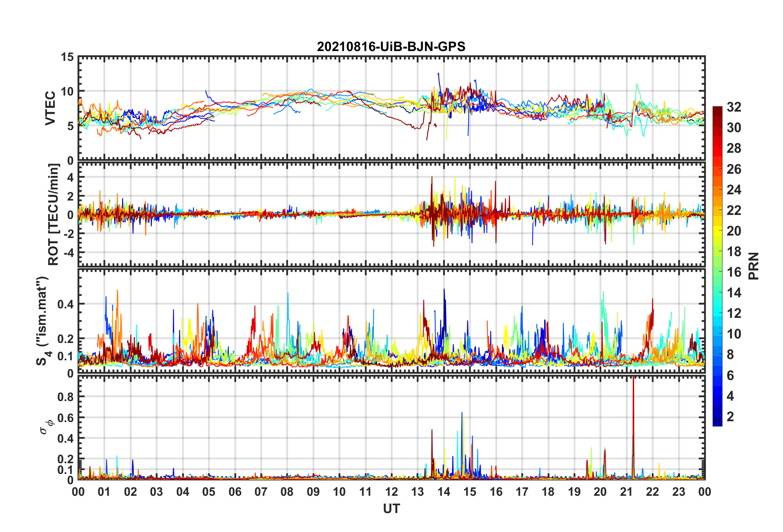Click x-axis tick label 18
The width and height of the screenshot is (783, 532).
pos(548,492)
